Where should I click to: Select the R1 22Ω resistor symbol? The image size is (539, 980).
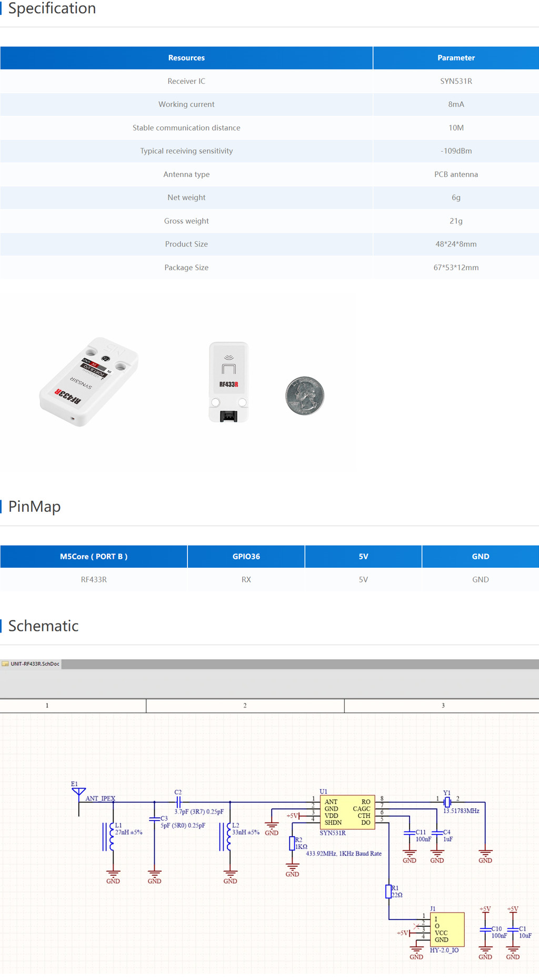(x=388, y=891)
